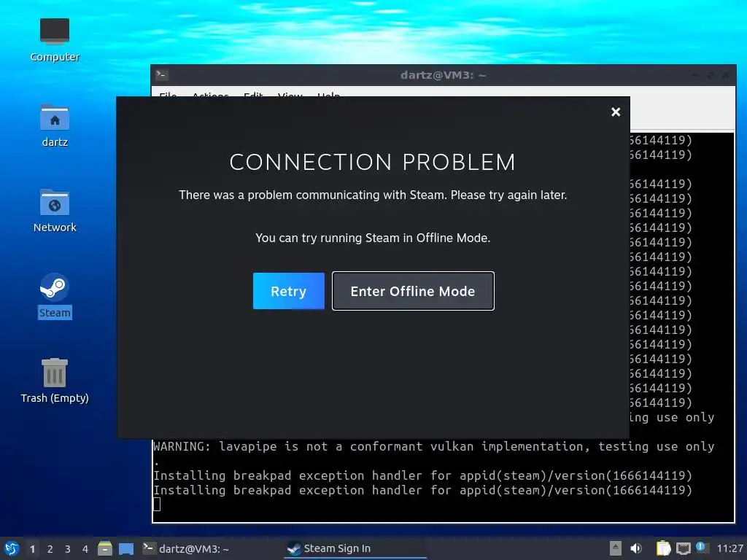Switch to workspace 1 in pager
747x560 pixels.
click(32, 549)
